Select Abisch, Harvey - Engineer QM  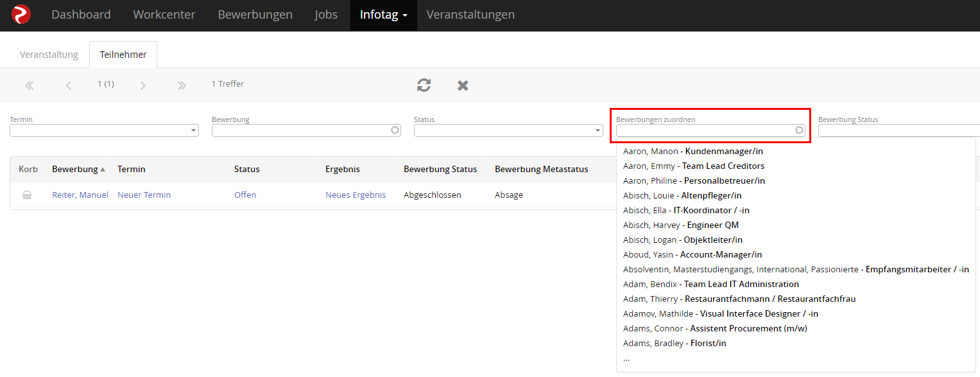pyautogui.click(x=681, y=225)
